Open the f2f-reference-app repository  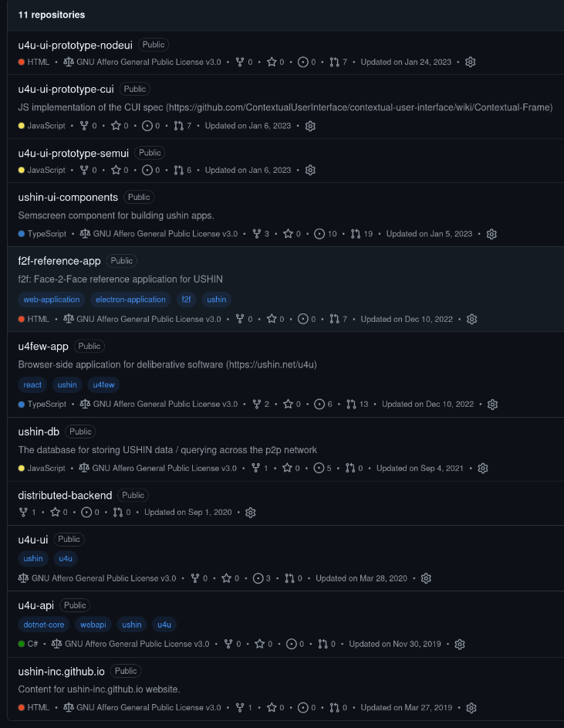[59, 261]
